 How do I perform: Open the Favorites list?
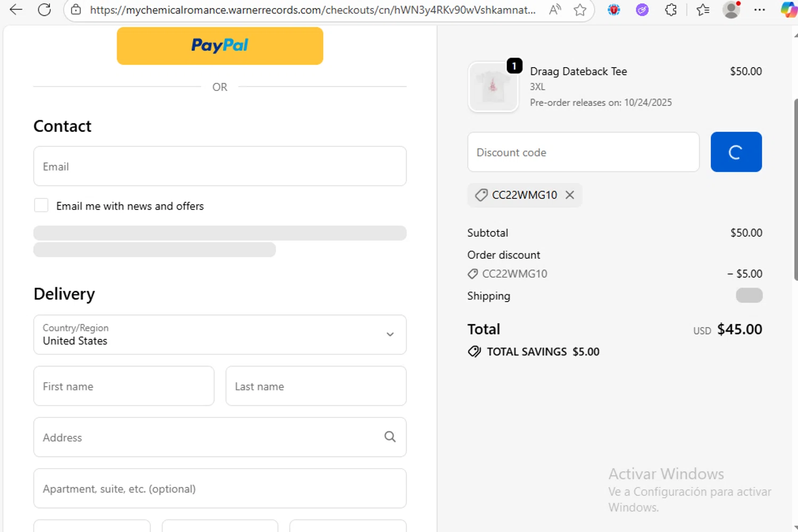(703, 10)
